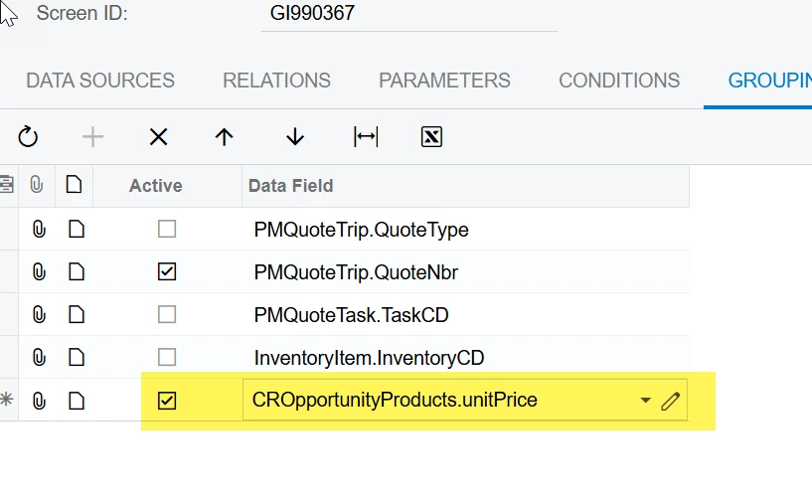
Task: Enable Active checkbox for PMQuoteTrip.QuoteType
Action: click(x=167, y=230)
